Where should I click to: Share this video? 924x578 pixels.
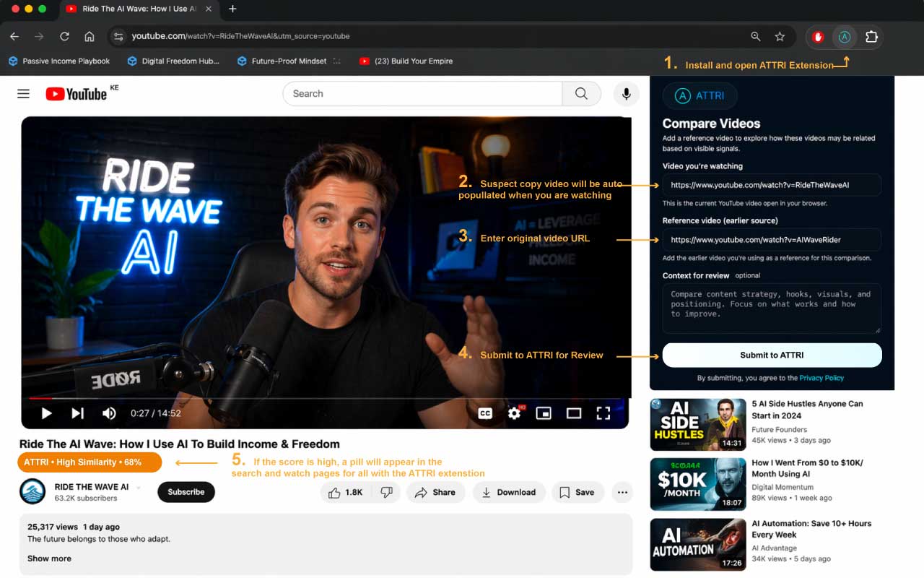tap(435, 492)
